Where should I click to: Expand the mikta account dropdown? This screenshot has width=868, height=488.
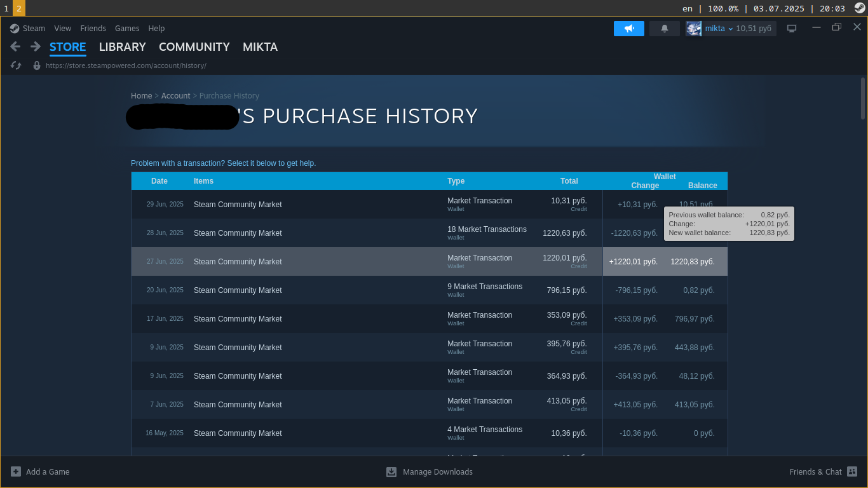point(731,29)
